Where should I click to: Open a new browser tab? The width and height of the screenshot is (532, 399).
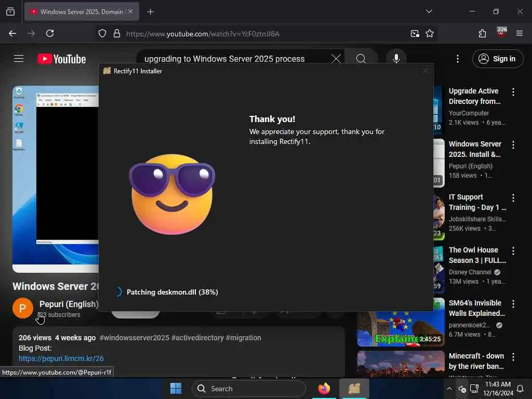tap(150, 12)
